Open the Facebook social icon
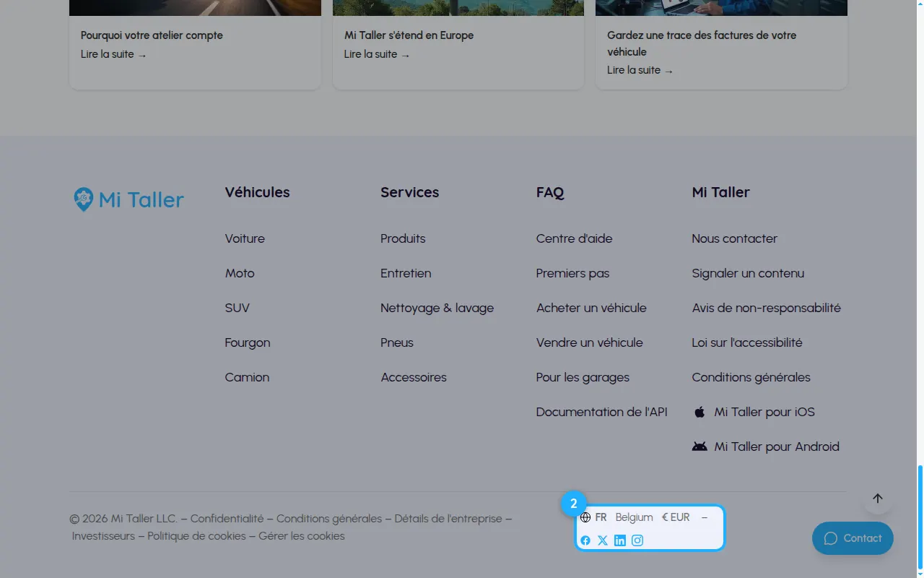This screenshot has width=924, height=578. coord(585,540)
